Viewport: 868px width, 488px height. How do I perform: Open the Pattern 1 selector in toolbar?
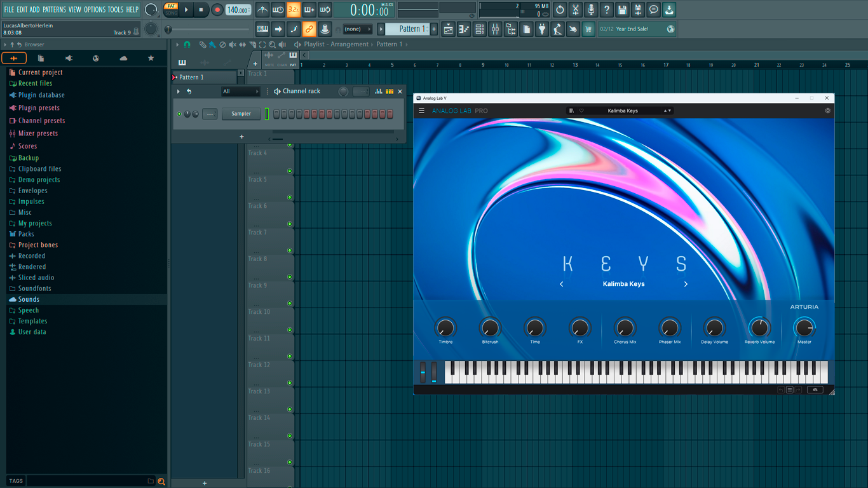tap(407, 29)
